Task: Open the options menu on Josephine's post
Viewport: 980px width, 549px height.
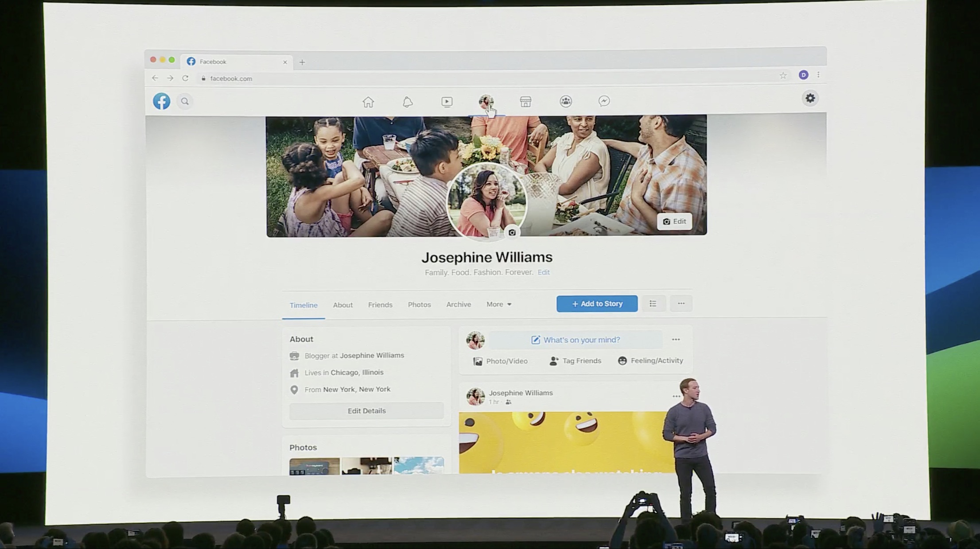Action: click(676, 395)
